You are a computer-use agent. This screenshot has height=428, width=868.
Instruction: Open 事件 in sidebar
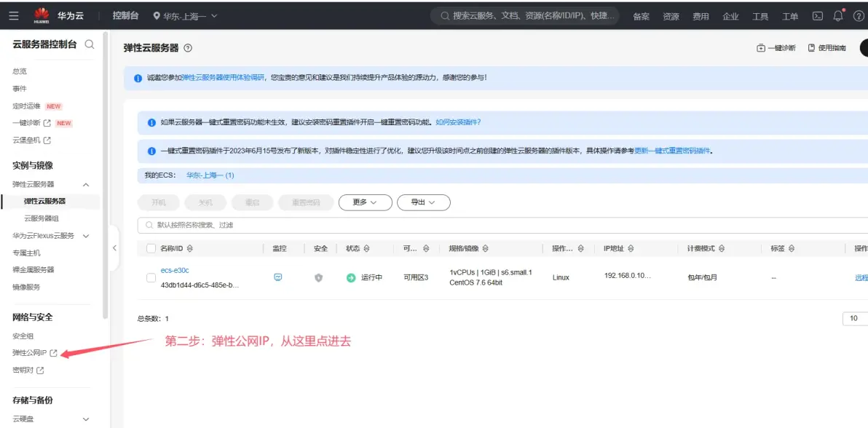tap(20, 89)
